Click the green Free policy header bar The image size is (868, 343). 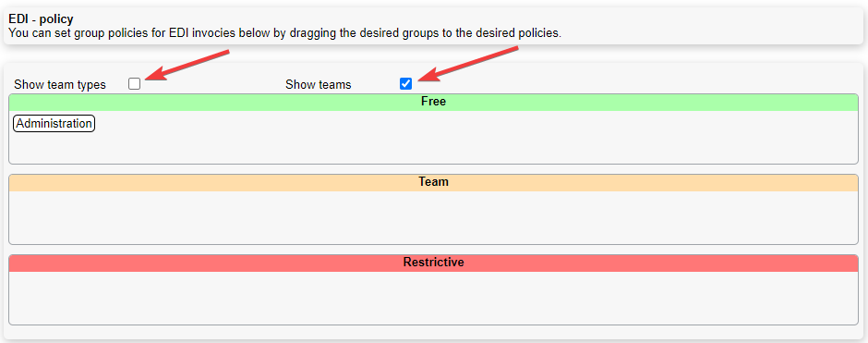click(433, 103)
